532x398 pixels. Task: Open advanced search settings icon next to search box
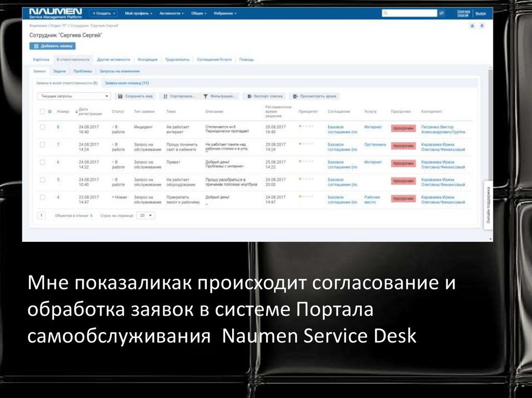[x=442, y=13]
